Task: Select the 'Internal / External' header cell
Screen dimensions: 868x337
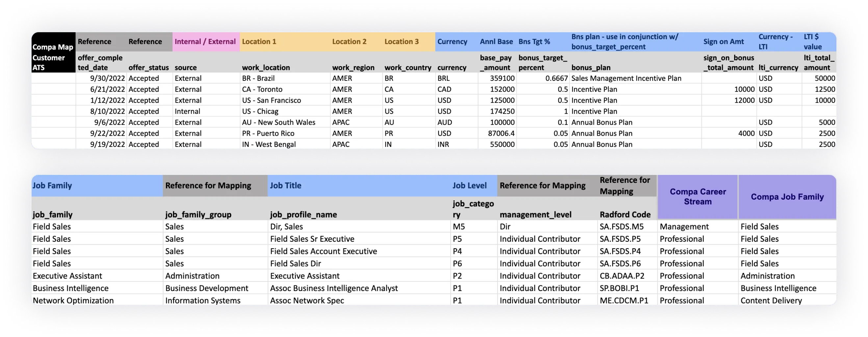Action: click(x=206, y=42)
